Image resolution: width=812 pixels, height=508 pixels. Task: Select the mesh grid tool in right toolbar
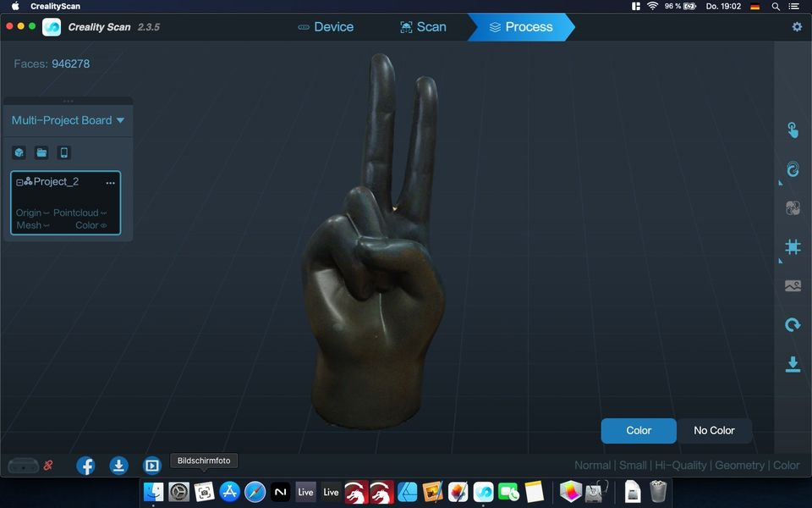click(793, 246)
